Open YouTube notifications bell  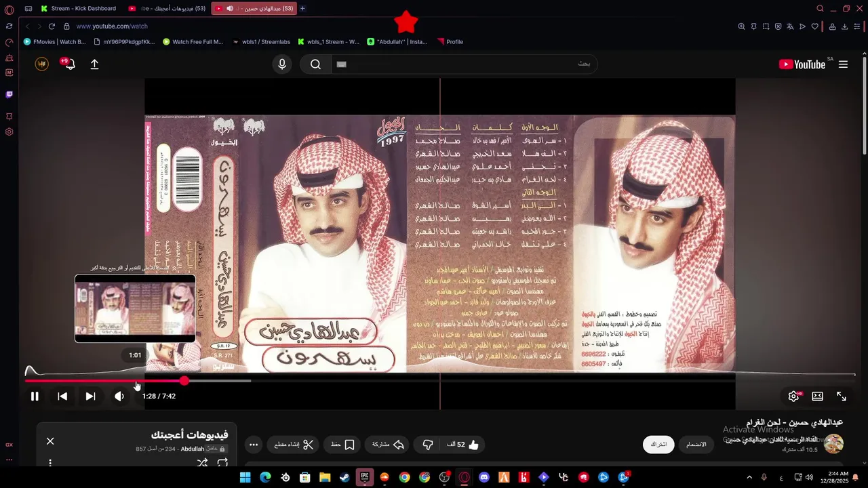coord(69,64)
